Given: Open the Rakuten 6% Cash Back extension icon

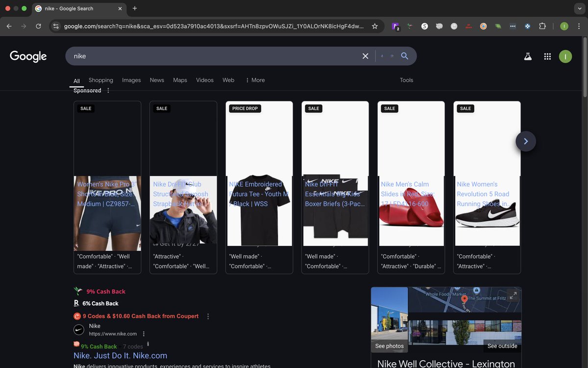Looking at the screenshot, I should tap(77, 303).
